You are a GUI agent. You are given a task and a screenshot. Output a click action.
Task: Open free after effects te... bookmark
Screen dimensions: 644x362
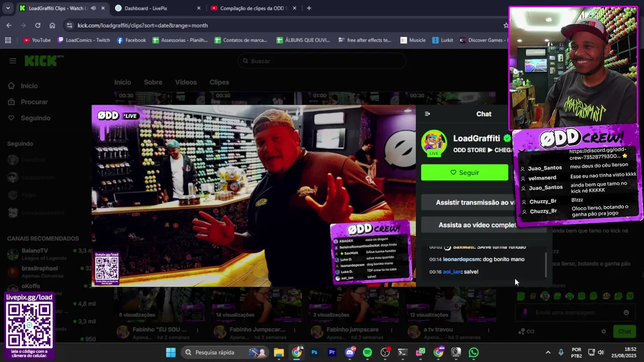[365, 40]
